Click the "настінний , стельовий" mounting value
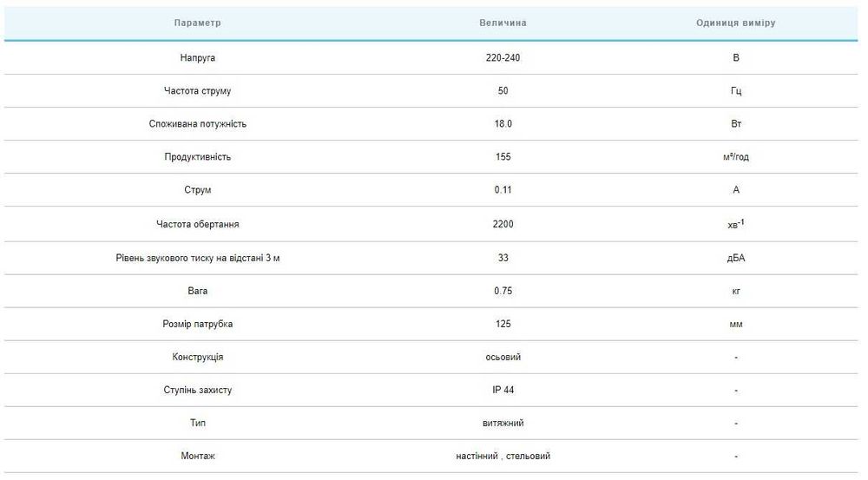Screen dimensions: 868x480 503,456
